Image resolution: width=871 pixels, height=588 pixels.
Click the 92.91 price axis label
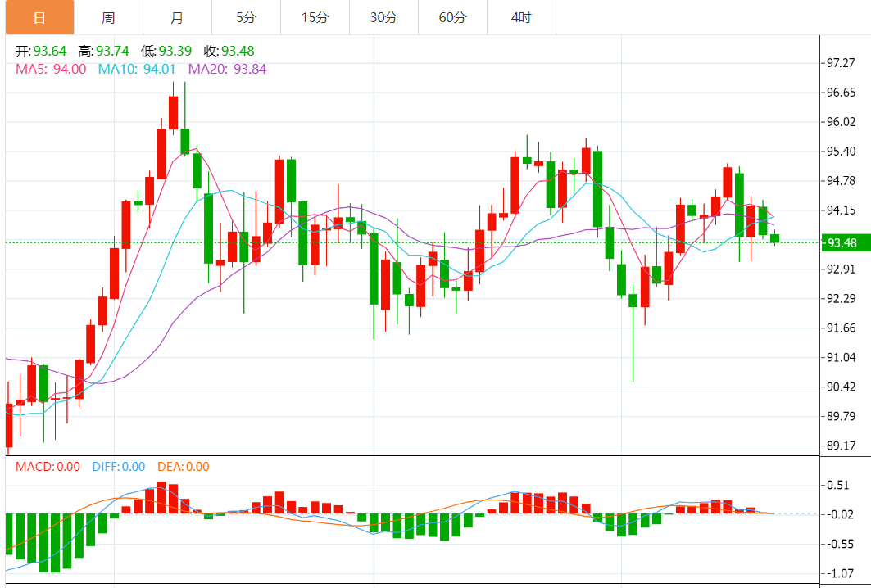tap(841, 269)
